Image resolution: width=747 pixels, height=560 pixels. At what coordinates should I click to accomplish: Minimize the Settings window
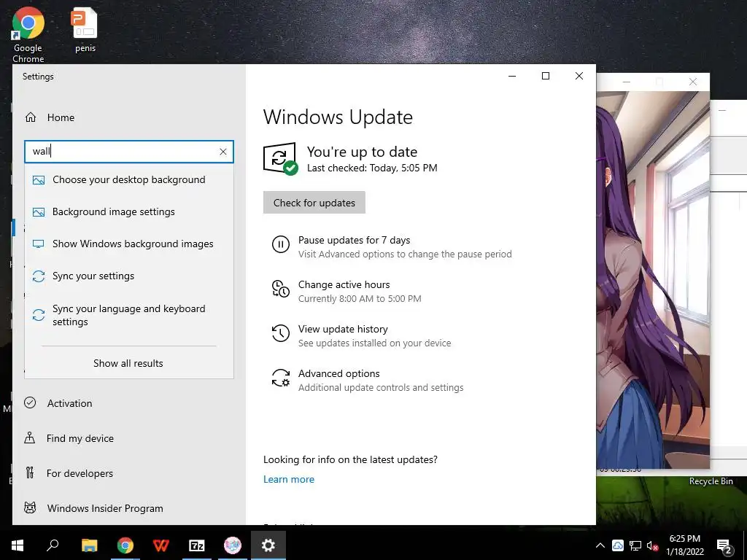[512, 76]
